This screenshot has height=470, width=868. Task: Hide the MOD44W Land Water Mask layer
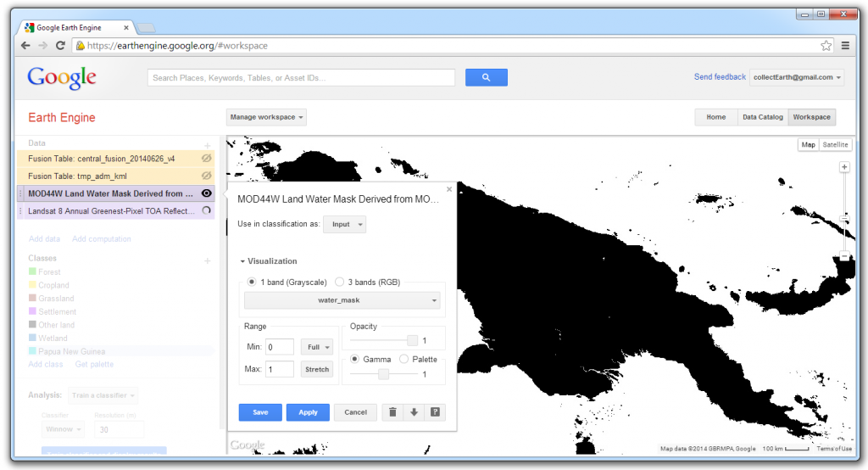pyautogui.click(x=207, y=193)
